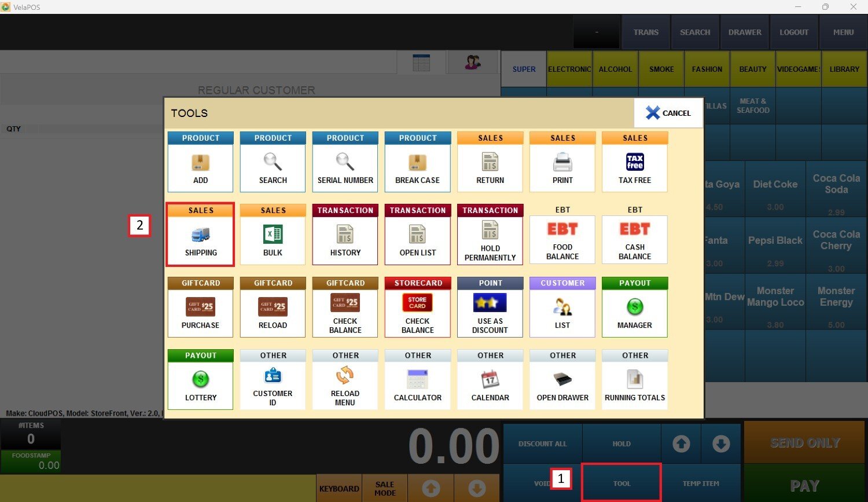This screenshot has height=502, width=868.
Task: Open the Bulk sales spreadsheet tool
Action: click(x=273, y=234)
